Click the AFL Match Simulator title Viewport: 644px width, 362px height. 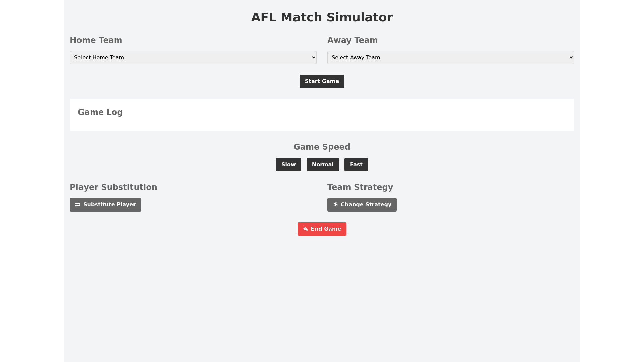[x=322, y=17]
